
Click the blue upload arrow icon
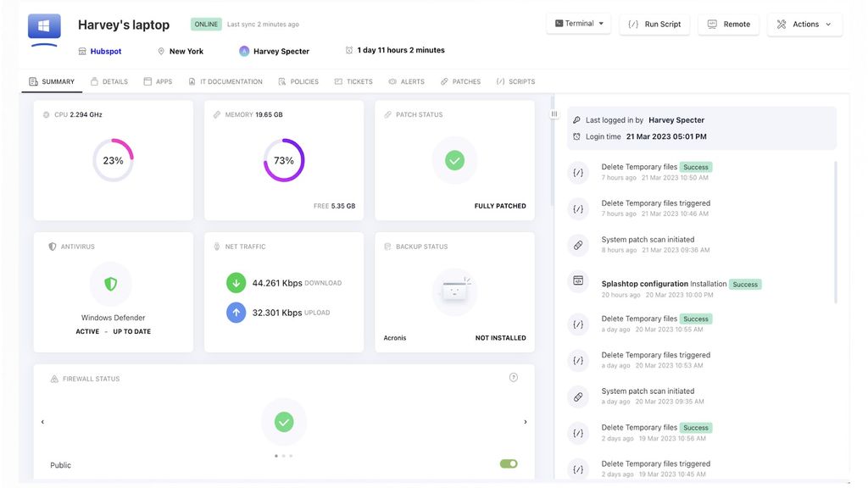(236, 313)
